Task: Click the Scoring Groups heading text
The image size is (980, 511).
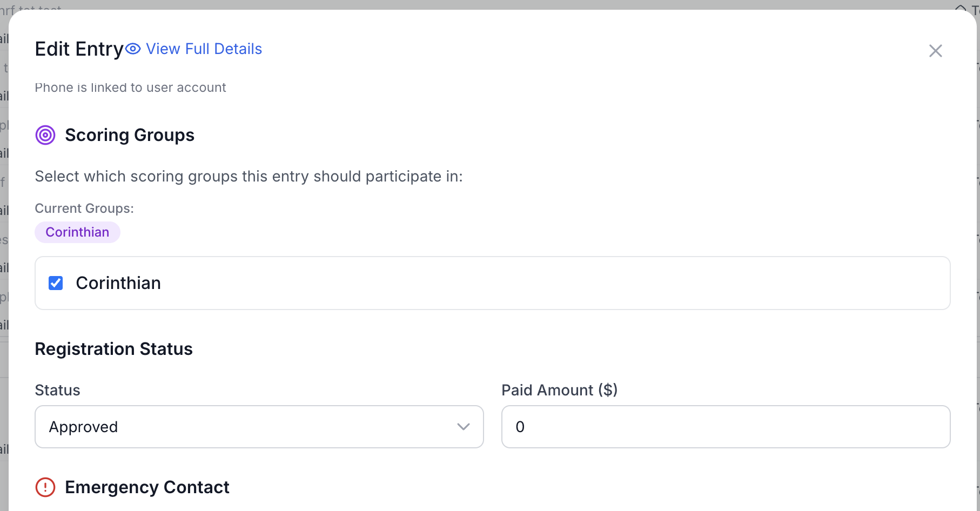Action: (130, 135)
